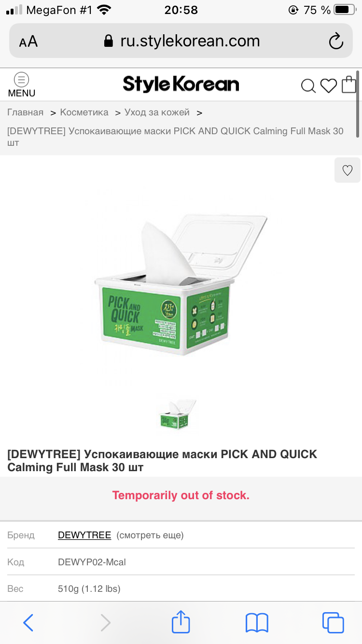Open Уход за кожей breadcrumb

click(x=157, y=112)
